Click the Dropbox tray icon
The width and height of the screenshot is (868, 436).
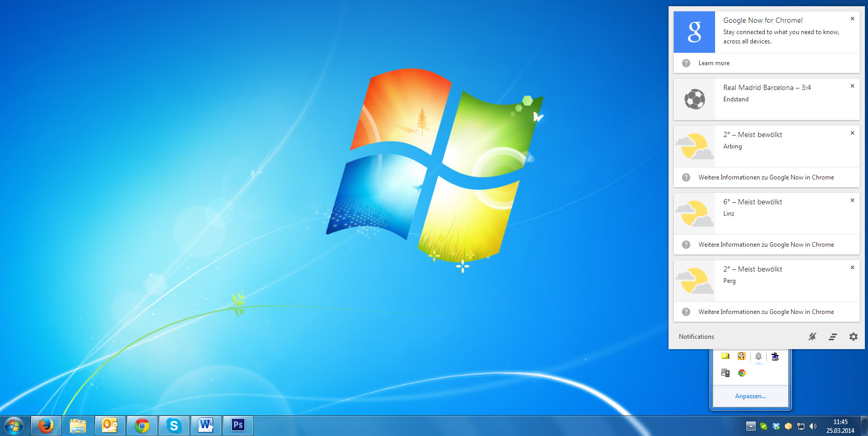(x=776, y=426)
